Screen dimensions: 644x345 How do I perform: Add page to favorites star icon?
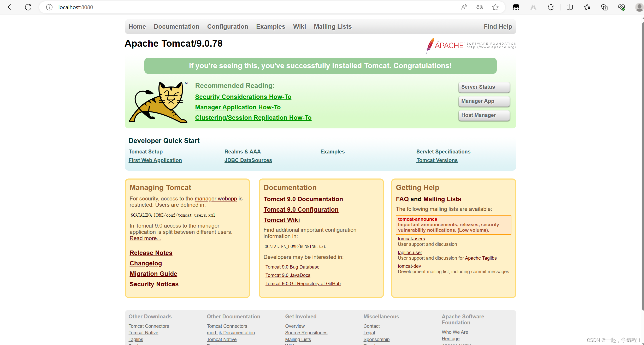(495, 7)
